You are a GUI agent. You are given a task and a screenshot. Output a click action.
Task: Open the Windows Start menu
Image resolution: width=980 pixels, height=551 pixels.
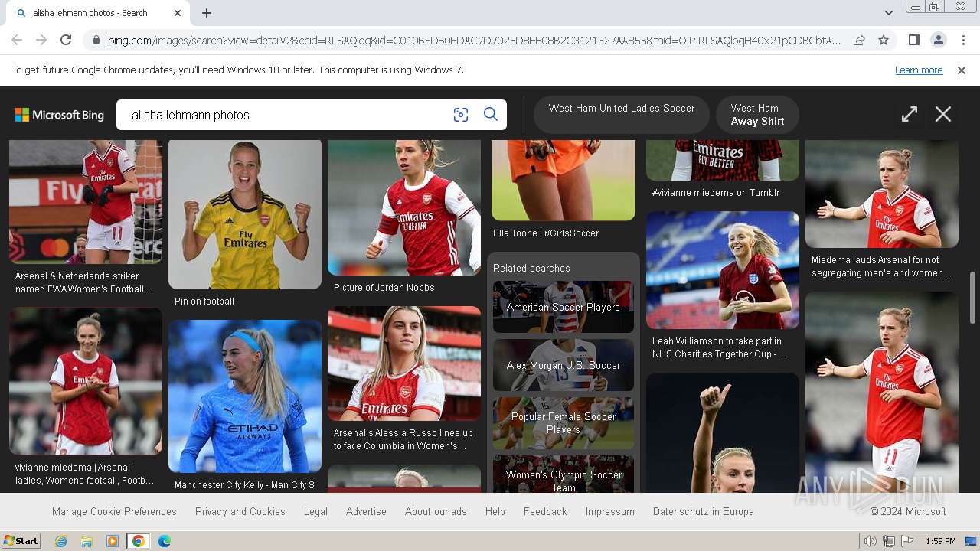[x=21, y=541]
